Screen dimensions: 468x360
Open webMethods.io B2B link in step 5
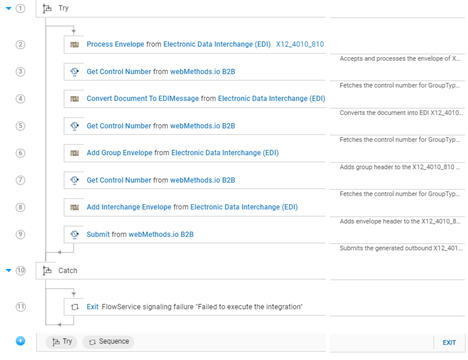pyautogui.click(x=203, y=126)
